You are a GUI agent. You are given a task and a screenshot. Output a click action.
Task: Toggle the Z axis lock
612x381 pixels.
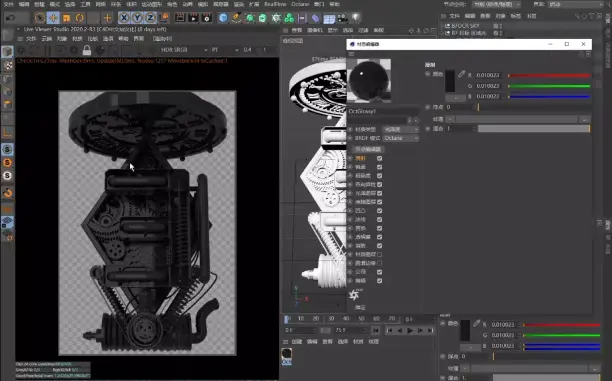click(x=150, y=18)
